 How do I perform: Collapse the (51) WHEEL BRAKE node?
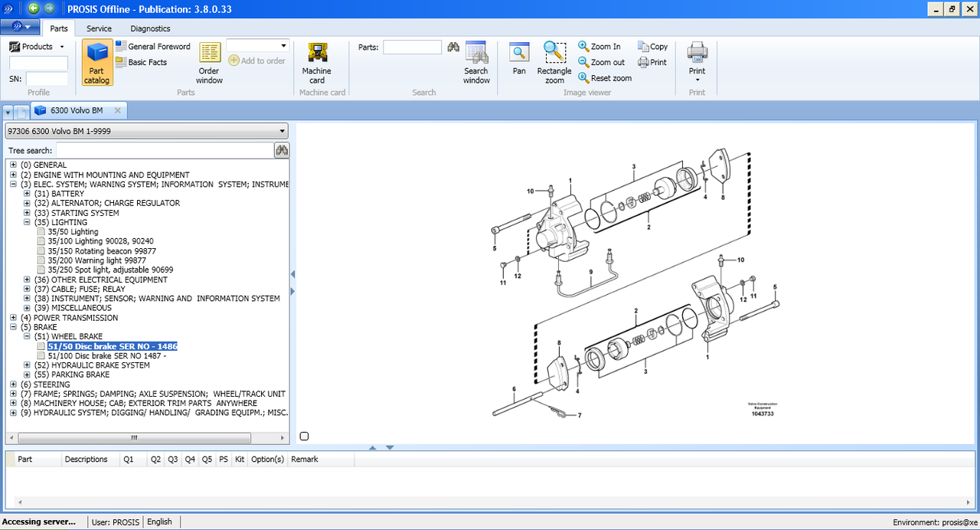tap(27, 336)
